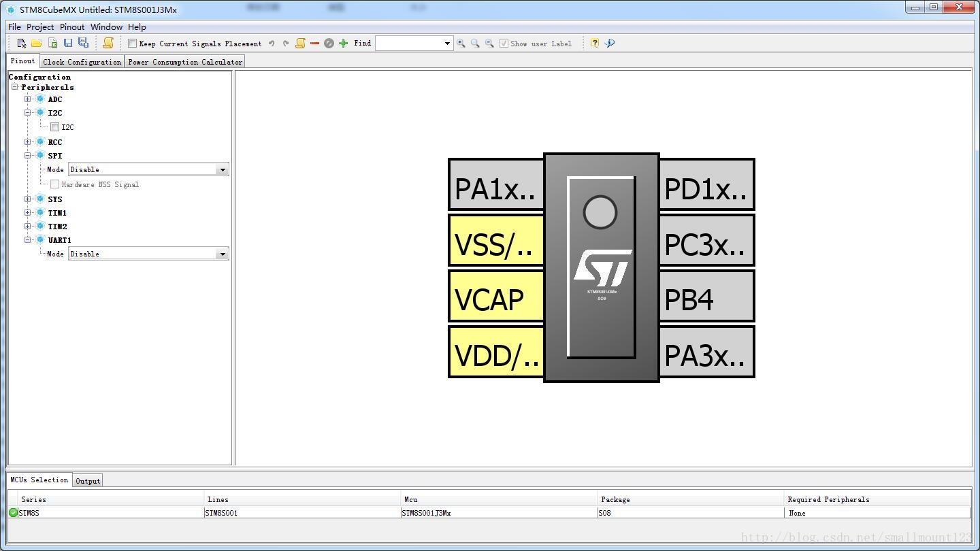Click the STM8S001J3Mx cell in Mcu column

tap(499, 513)
